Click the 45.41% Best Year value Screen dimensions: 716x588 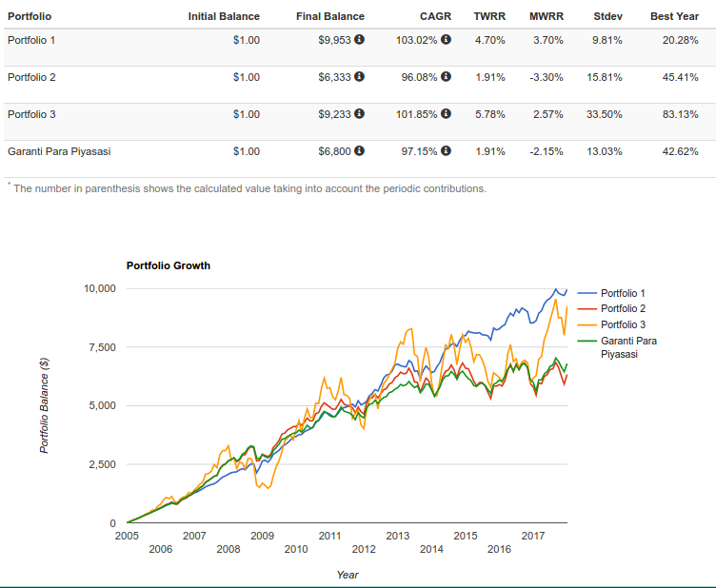[681, 77]
